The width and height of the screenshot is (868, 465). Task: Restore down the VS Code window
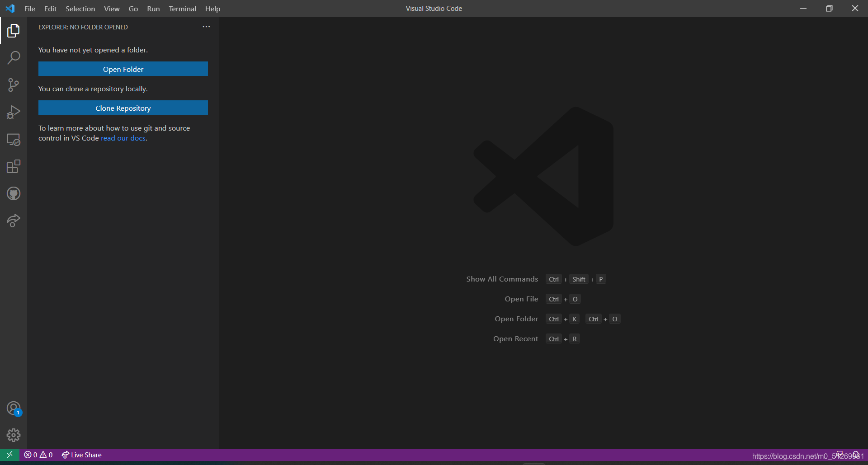(829, 9)
